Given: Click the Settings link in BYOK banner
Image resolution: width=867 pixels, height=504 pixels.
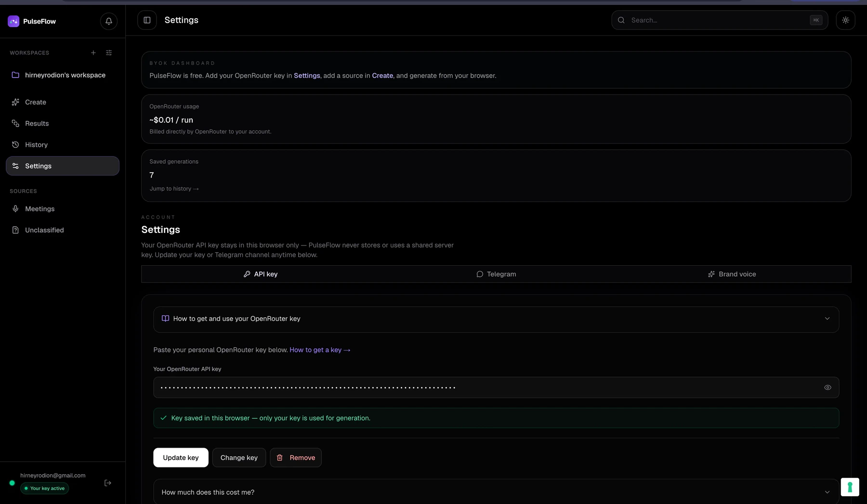Looking at the screenshot, I should [x=307, y=76].
